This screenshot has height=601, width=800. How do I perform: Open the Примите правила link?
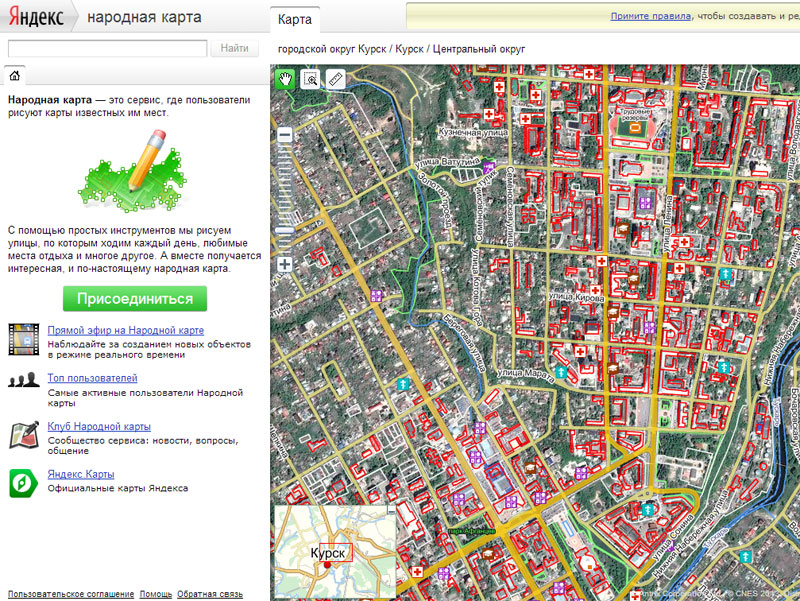tap(649, 17)
